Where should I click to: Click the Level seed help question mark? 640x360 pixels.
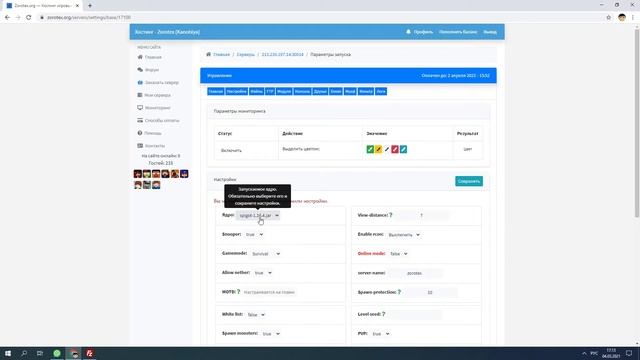(x=384, y=314)
